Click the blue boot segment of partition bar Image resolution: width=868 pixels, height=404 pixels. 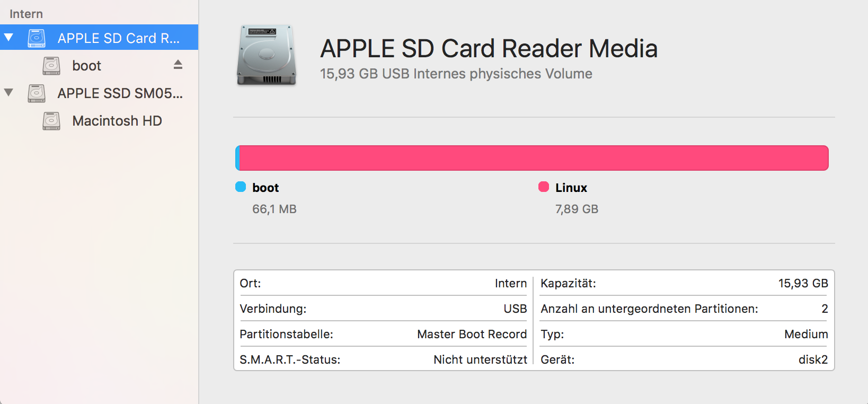[237, 158]
